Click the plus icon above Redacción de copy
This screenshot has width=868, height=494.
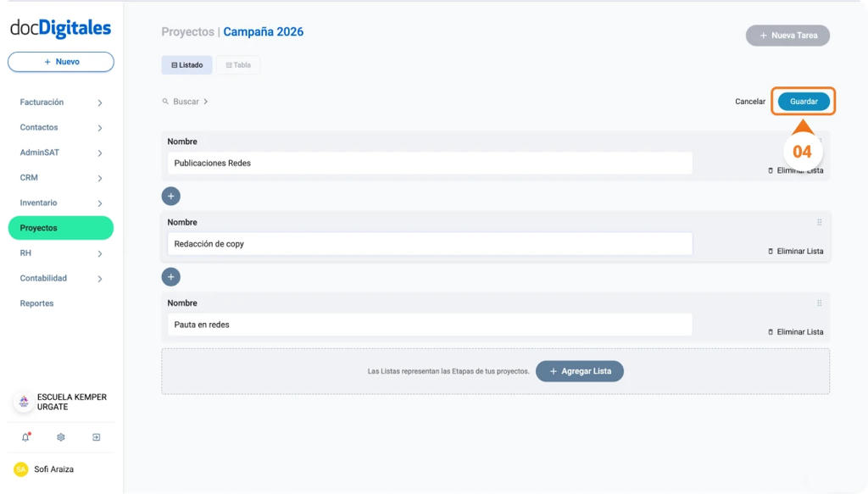click(x=170, y=196)
